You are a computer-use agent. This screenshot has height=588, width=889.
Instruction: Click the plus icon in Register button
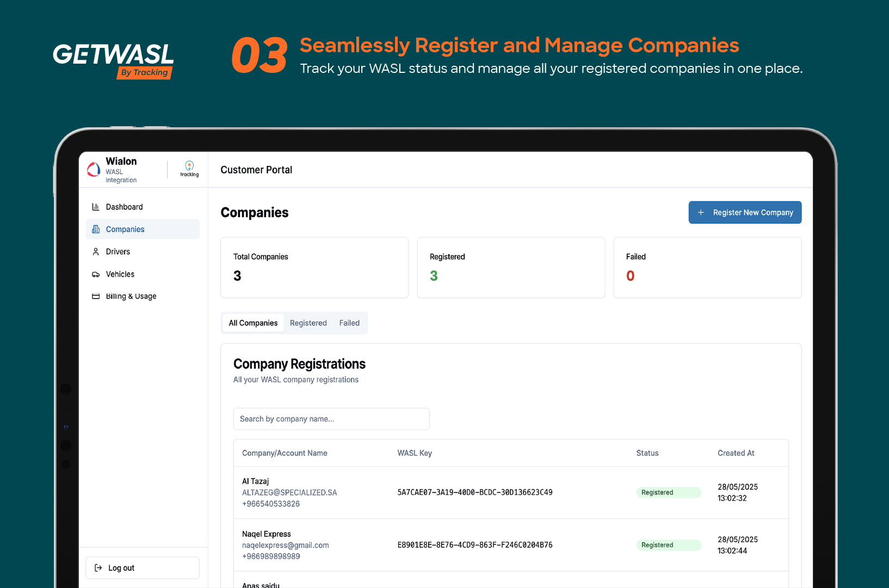click(701, 213)
